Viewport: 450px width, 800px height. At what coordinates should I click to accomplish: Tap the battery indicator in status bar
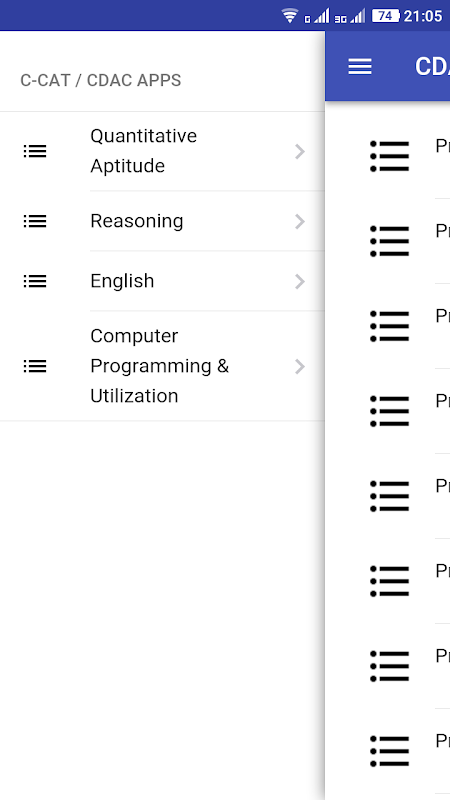[x=385, y=16]
